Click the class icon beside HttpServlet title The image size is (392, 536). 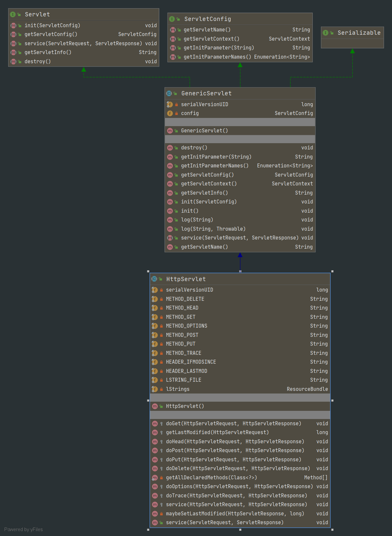[x=154, y=279]
